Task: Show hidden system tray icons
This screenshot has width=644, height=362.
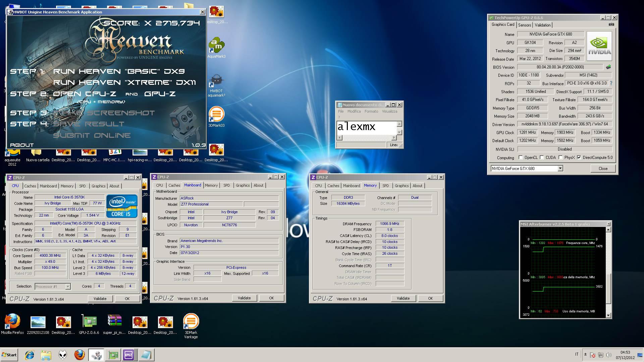Action: click(585, 355)
